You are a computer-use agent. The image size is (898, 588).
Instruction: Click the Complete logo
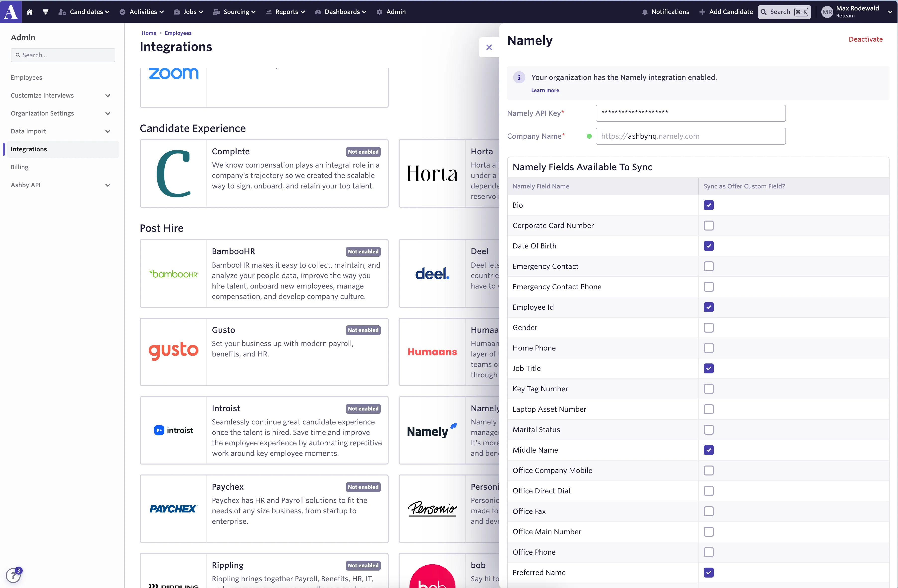[x=174, y=174]
